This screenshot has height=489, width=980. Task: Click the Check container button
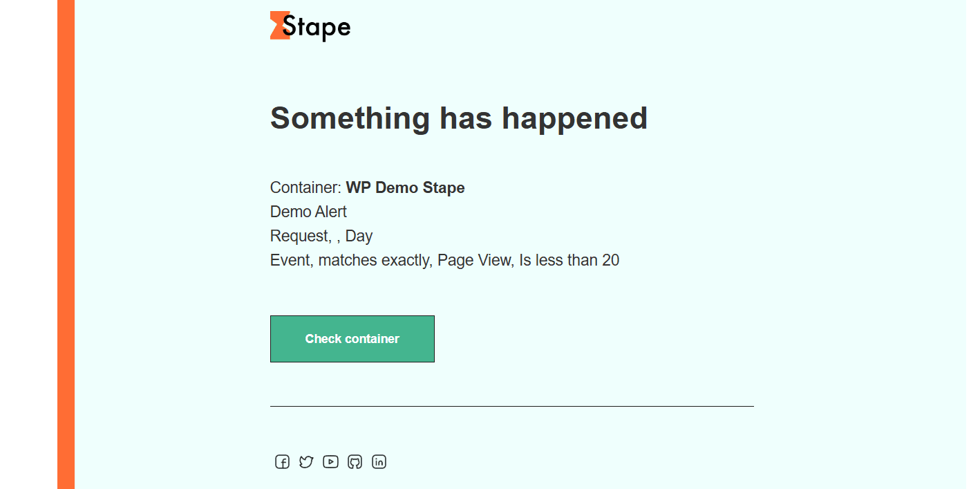click(352, 339)
